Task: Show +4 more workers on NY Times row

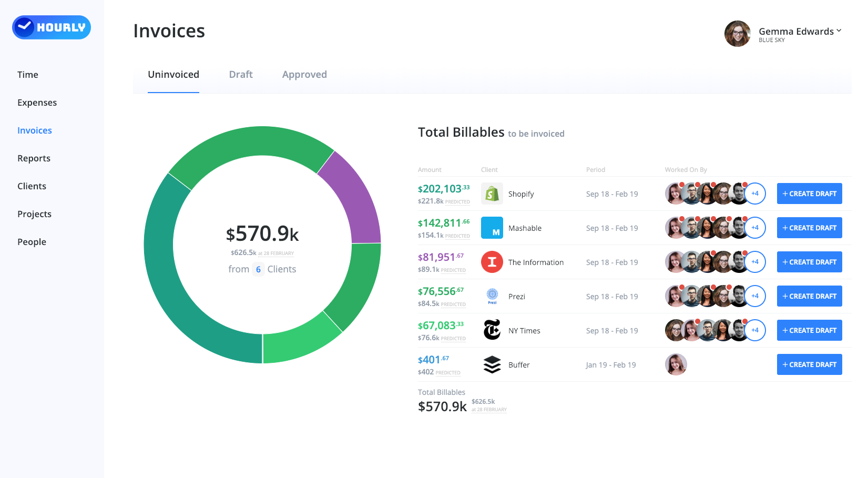Action: [755, 330]
